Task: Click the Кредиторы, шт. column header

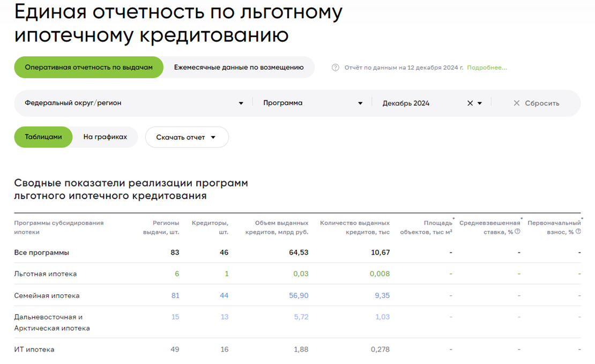Action: pos(210,227)
